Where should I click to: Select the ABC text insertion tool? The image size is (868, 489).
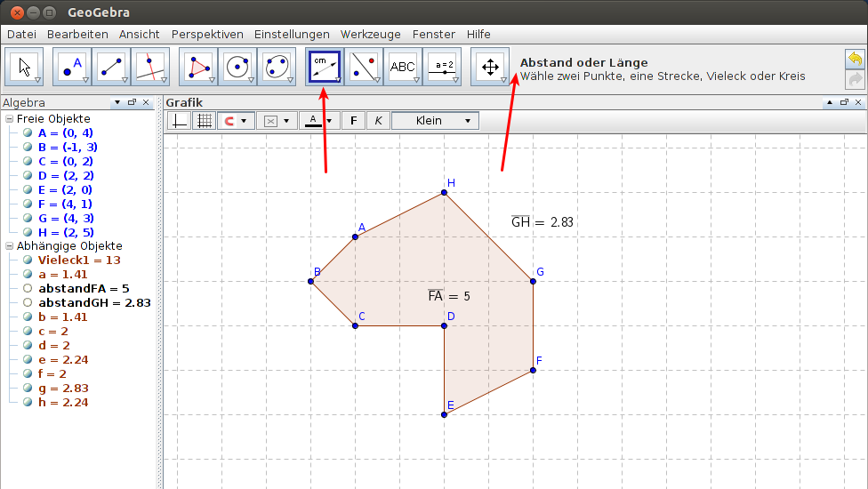(x=403, y=67)
